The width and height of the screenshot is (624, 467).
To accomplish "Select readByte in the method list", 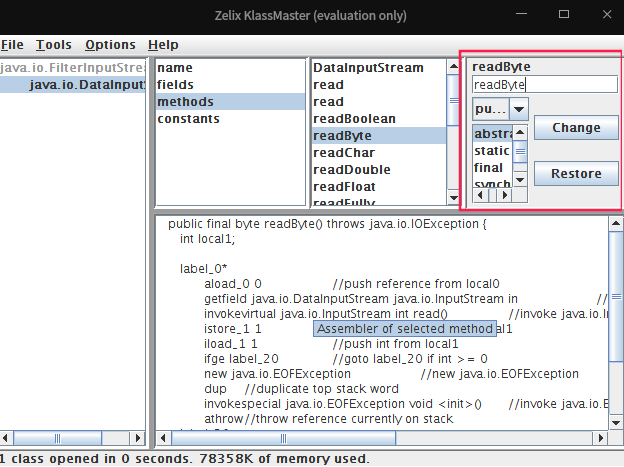I will pos(379,136).
